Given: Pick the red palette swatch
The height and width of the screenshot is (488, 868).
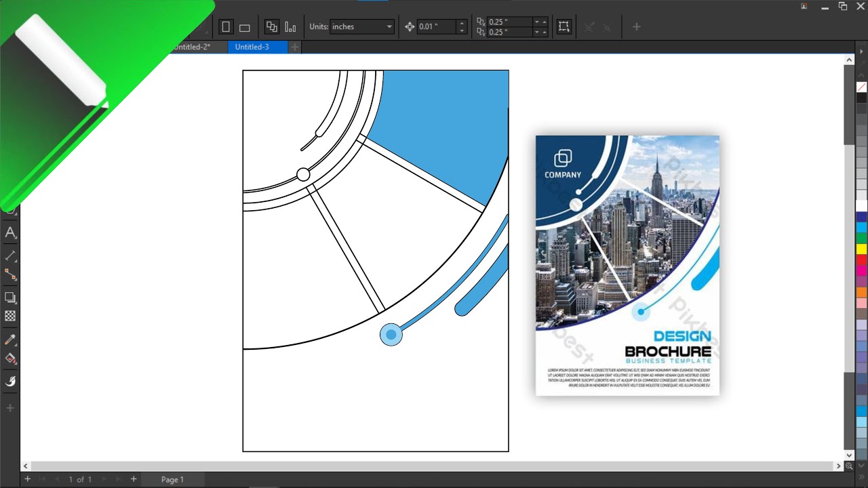Looking at the screenshot, I should 861,260.
